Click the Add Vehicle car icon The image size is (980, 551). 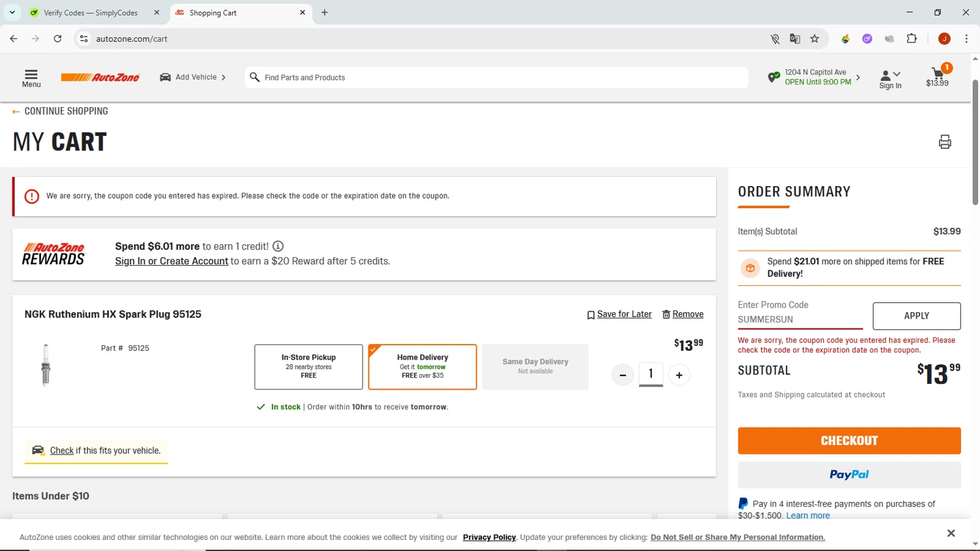point(166,77)
